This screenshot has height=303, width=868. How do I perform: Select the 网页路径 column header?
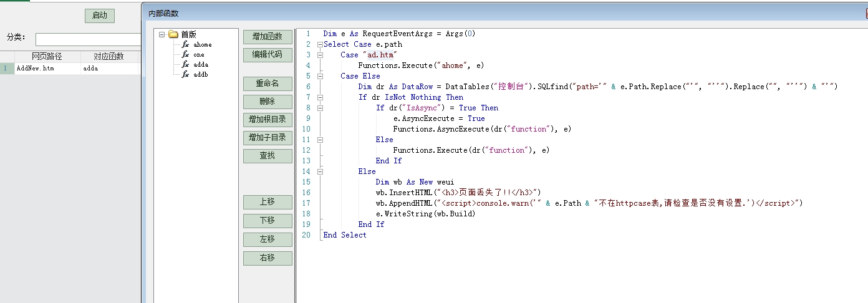pos(47,57)
